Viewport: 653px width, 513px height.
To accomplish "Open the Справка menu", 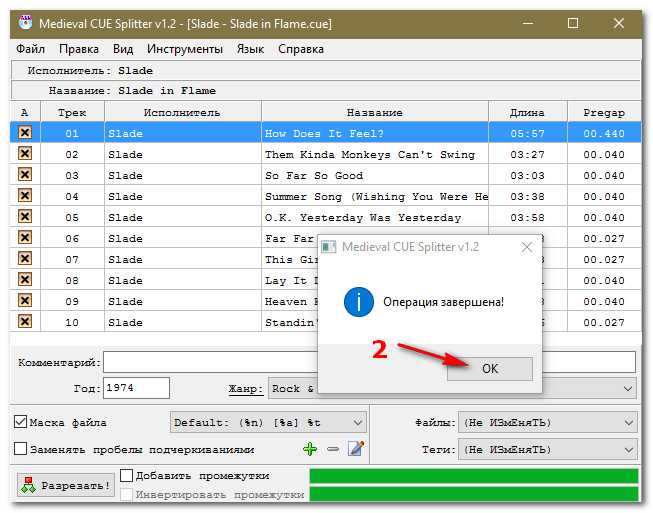I will pos(301,49).
